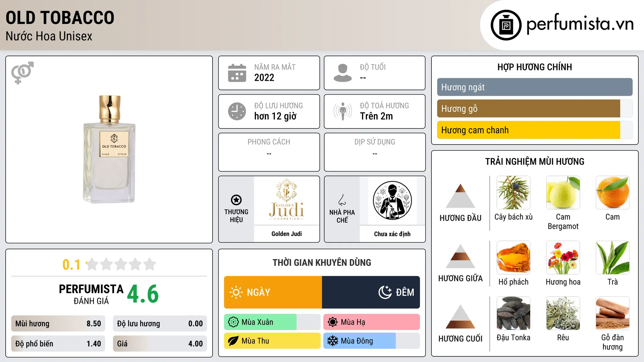Click the unisex gender symbol icon
Screen dimensions: 644x362
[22, 73]
